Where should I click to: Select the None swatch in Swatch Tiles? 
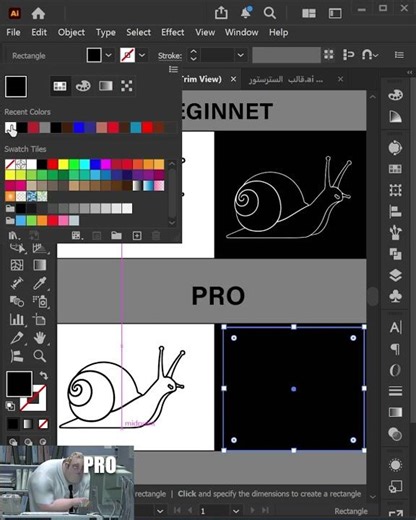coord(10,164)
